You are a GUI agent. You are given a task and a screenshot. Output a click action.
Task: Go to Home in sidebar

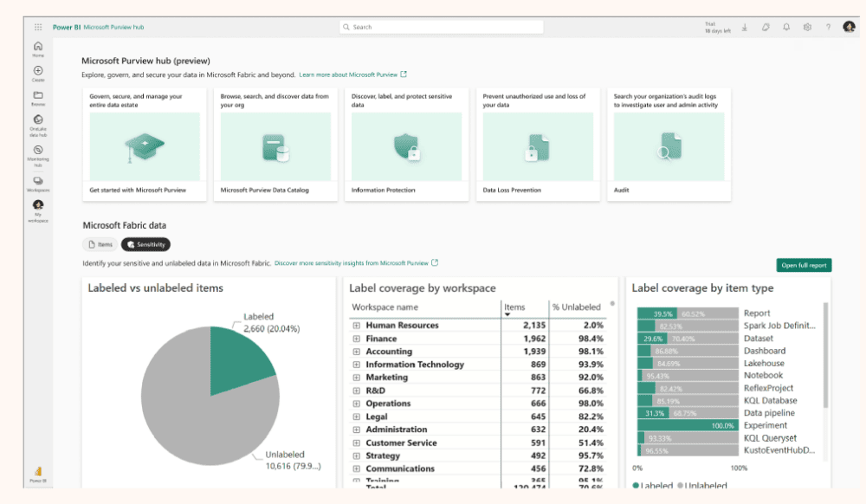point(38,49)
